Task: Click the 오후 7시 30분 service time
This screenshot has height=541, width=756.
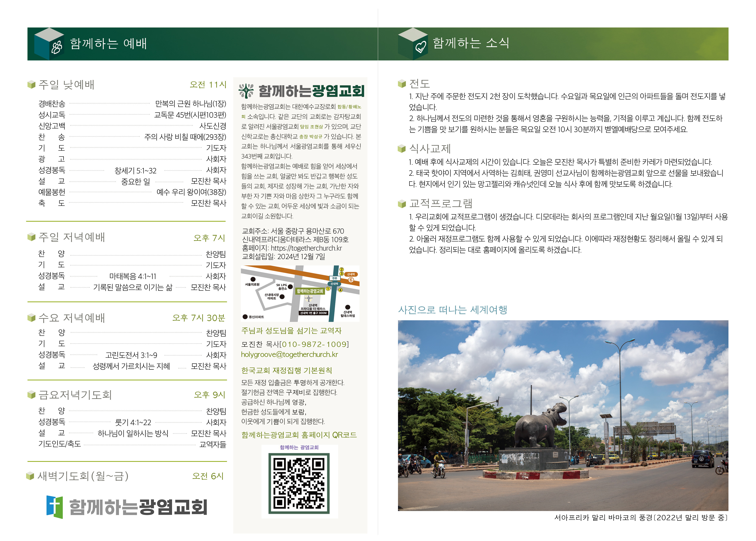Action: [199, 317]
